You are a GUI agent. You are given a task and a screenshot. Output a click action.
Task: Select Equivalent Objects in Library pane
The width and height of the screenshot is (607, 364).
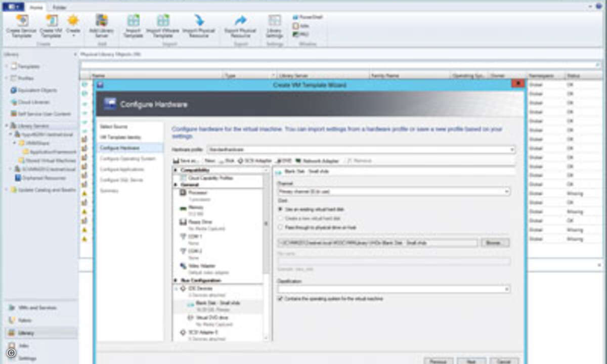pos(33,90)
